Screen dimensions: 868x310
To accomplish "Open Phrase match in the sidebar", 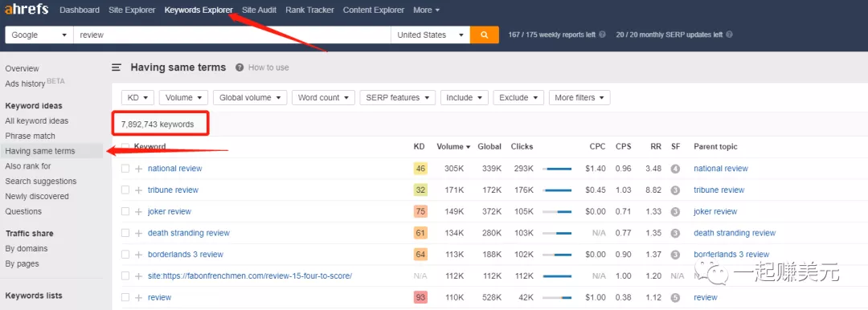I will [x=31, y=136].
